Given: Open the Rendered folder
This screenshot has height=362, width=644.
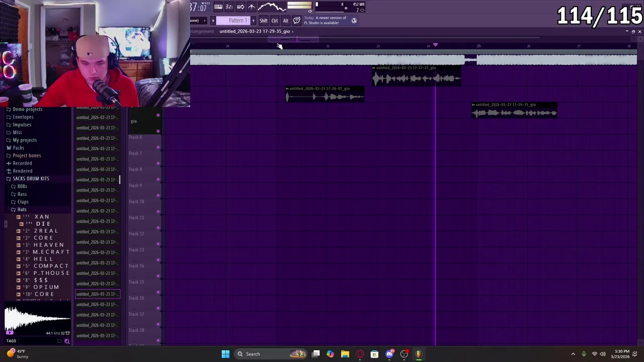Looking at the screenshot, I should 19,171.
